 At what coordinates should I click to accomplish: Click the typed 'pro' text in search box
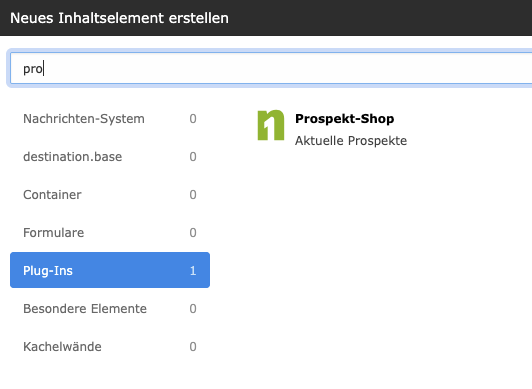33,69
